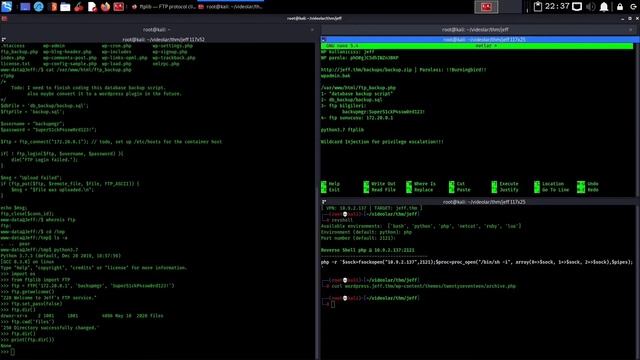
Task: Click the 'Wildcard injection' note line in nano
Action: [x=382, y=142]
